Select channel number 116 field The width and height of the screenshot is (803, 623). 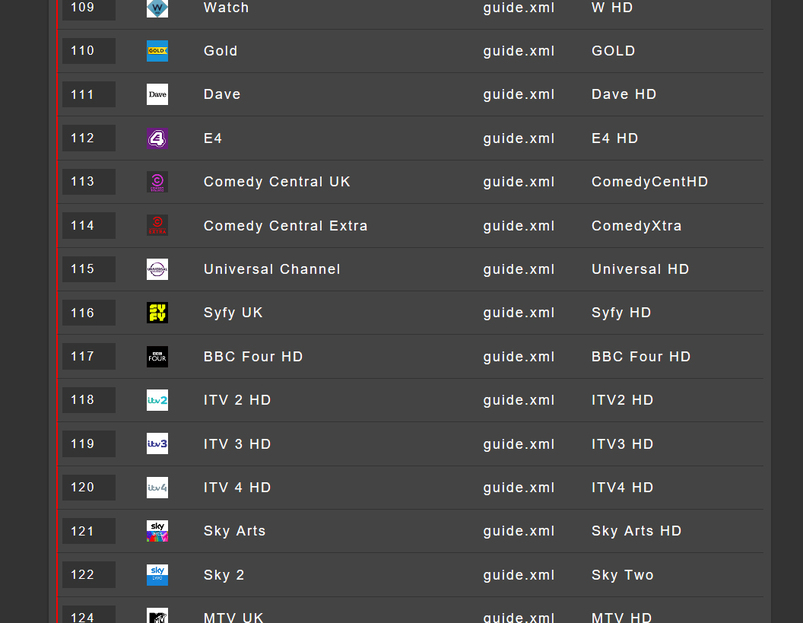(89, 313)
